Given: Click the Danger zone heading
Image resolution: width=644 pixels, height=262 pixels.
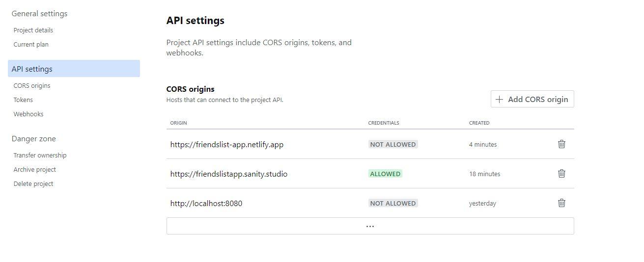Looking at the screenshot, I should pyautogui.click(x=33, y=139).
